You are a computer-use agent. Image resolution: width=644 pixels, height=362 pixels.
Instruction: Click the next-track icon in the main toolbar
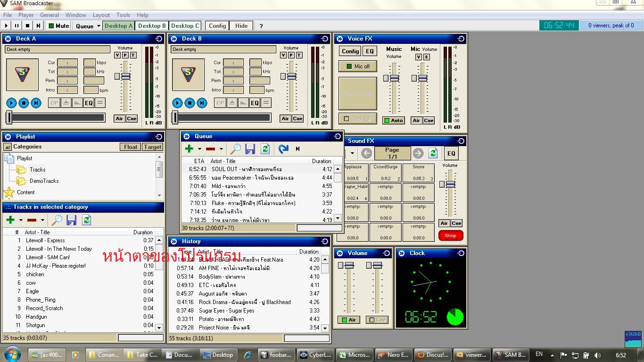38,26
